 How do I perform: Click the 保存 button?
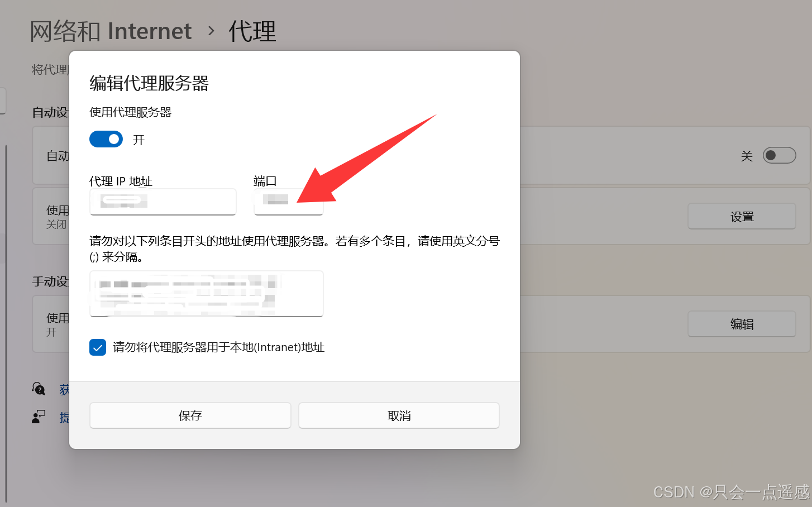tap(190, 415)
